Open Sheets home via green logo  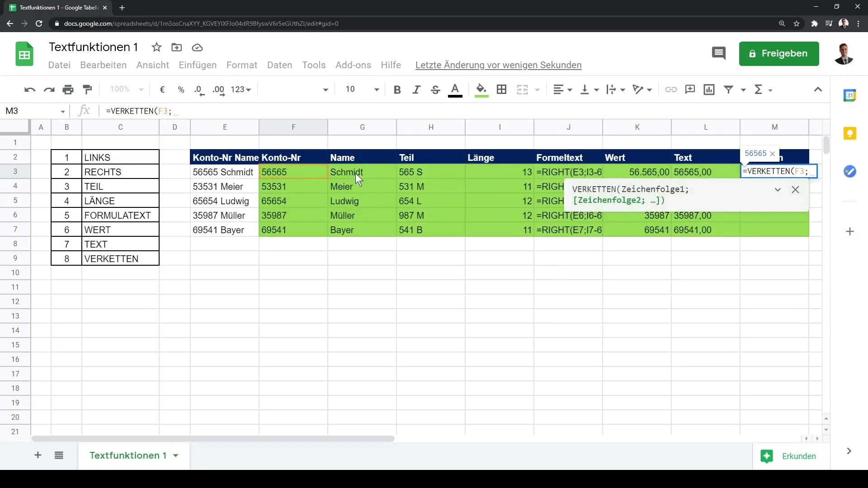coord(24,54)
